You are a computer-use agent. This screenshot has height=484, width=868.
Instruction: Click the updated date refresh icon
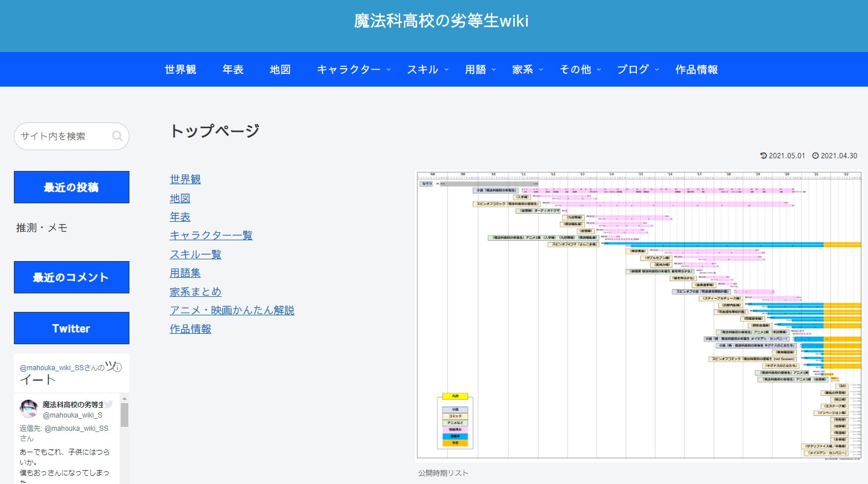pyautogui.click(x=763, y=156)
